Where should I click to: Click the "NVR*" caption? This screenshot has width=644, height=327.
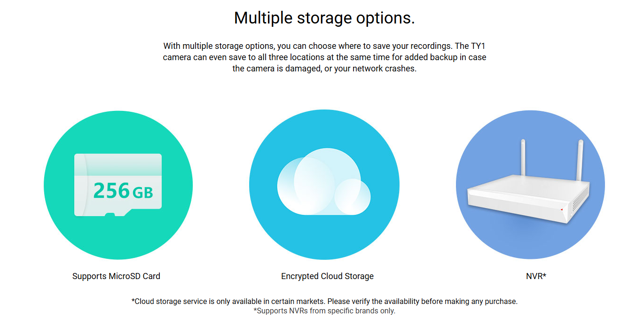tap(536, 276)
